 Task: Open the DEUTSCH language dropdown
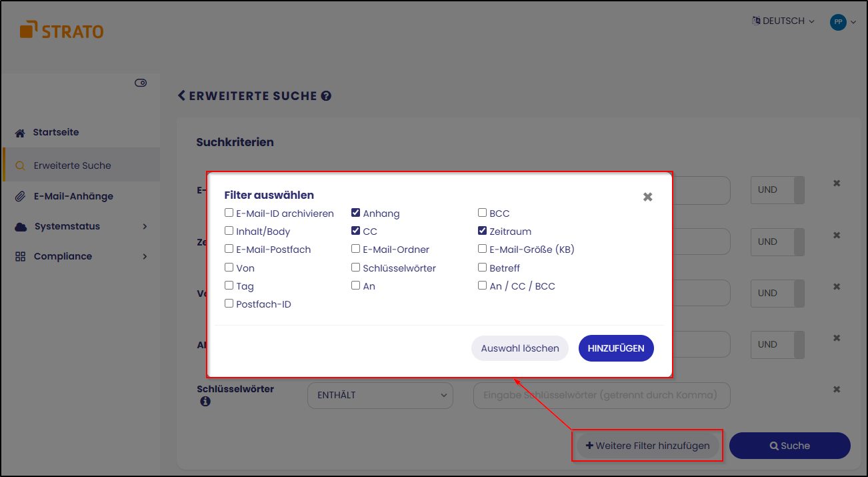pyautogui.click(x=783, y=21)
